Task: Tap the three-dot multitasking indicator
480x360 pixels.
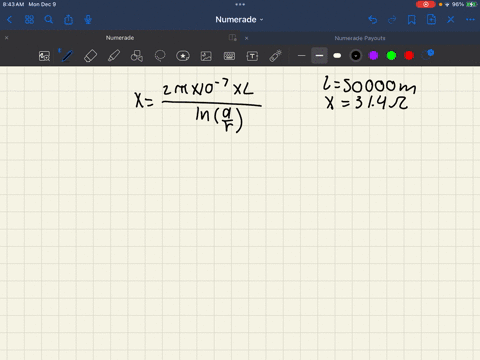Action: [240, 4]
